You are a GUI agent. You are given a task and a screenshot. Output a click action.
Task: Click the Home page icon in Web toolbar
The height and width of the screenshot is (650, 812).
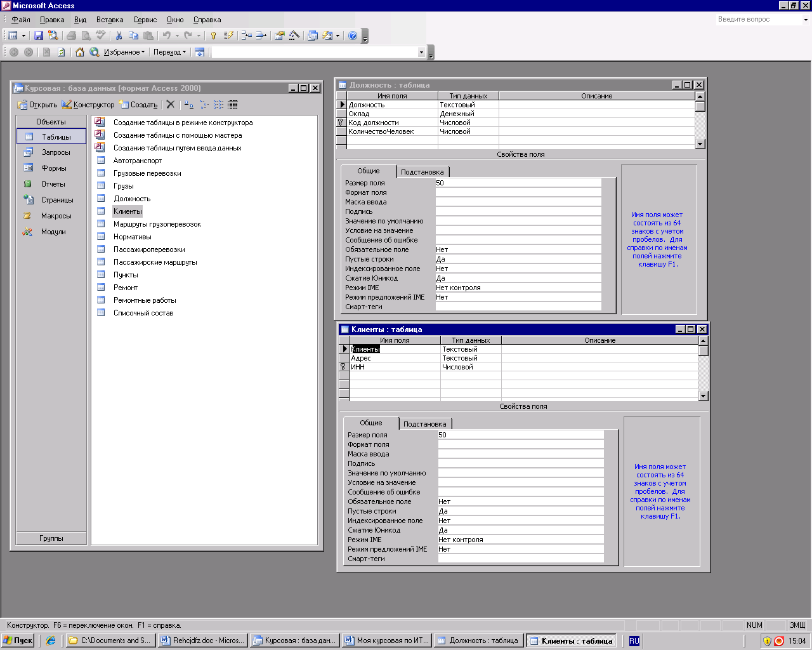point(80,52)
